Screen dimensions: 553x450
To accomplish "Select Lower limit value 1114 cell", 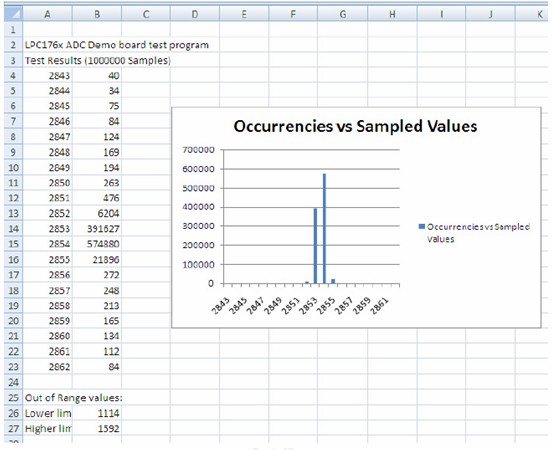I will tap(97, 413).
